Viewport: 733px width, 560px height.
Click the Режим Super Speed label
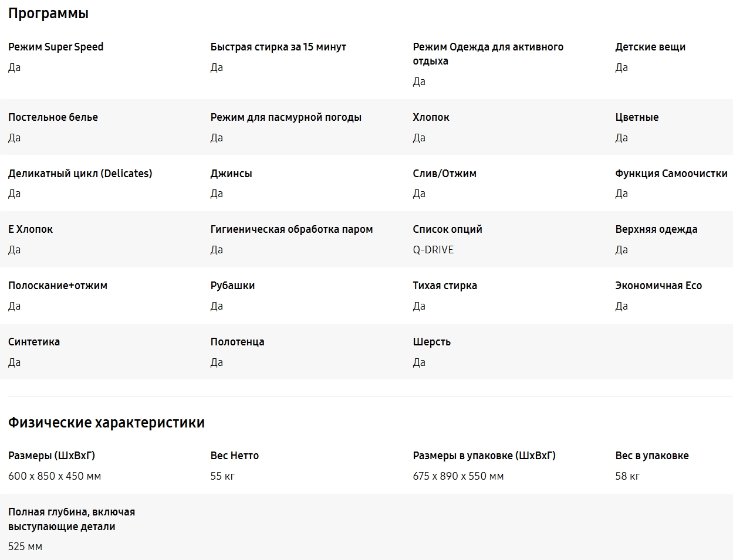click(x=56, y=47)
